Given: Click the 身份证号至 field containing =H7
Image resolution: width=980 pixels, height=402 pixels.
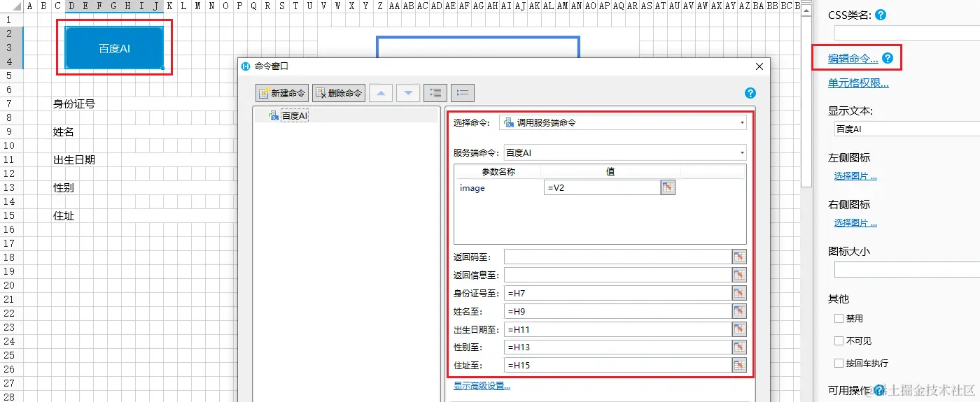Looking at the screenshot, I should point(617,293).
